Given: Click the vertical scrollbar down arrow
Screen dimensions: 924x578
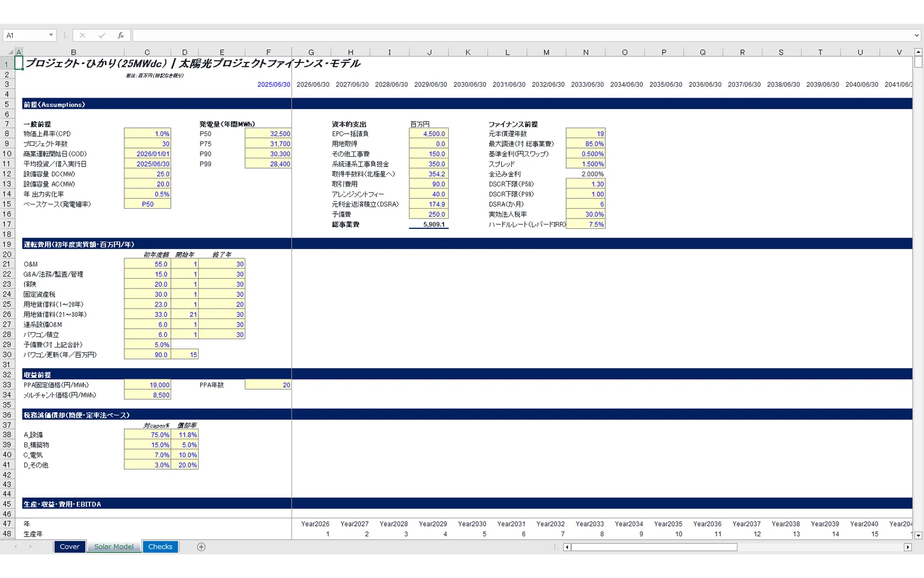Looking at the screenshot, I should (x=918, y=535).
